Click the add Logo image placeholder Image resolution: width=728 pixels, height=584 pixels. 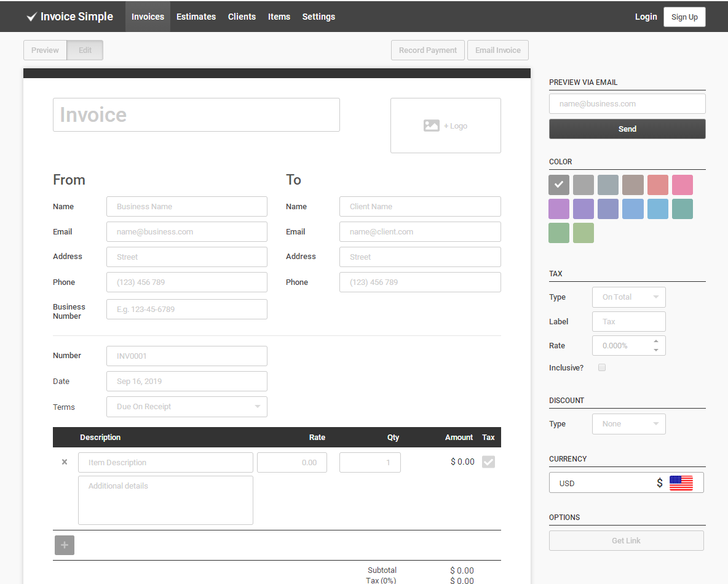[445, 126]
